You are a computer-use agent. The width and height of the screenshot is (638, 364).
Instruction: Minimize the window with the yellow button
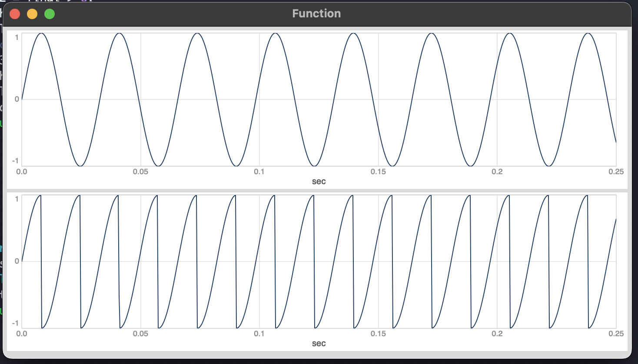[x=32, y=14]
